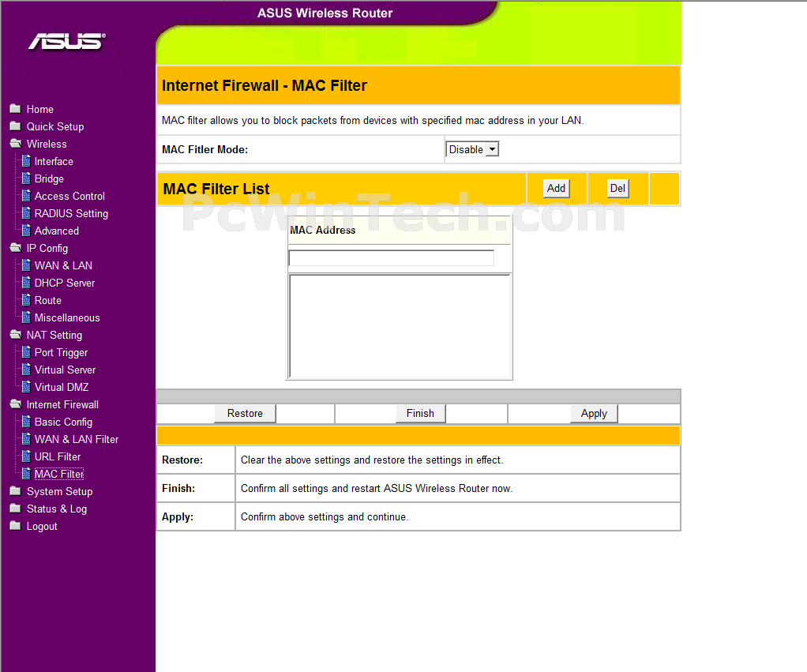Open the Virtual DMZ page

pyautogui.click(x=62, y=388)
